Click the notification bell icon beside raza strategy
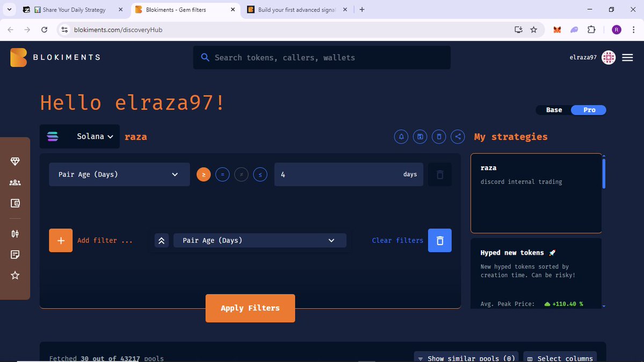This screenshot has width=644, height=362. pyautogui.click(x=401, y=137)
